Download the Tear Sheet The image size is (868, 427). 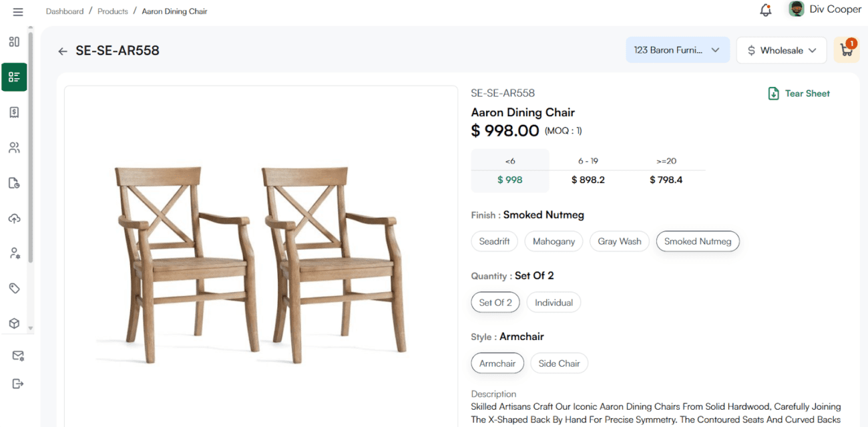point(799,94)
